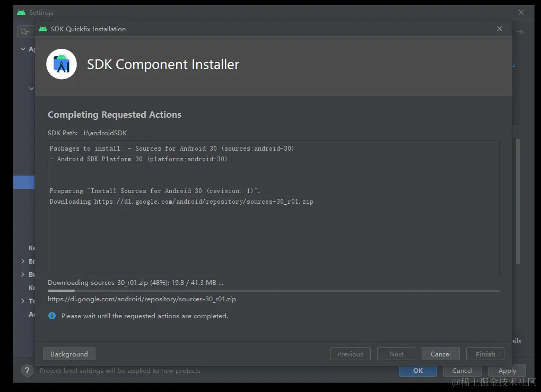Click 'Android SDK Platform 30' log line
The image size is (541, 392).
click(138, 159)
